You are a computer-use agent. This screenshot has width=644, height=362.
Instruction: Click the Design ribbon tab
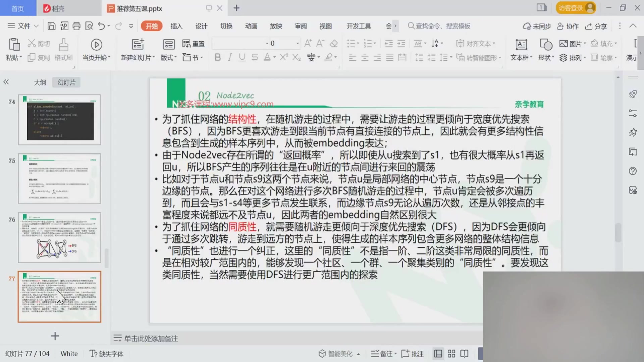[x=201, y=26]
